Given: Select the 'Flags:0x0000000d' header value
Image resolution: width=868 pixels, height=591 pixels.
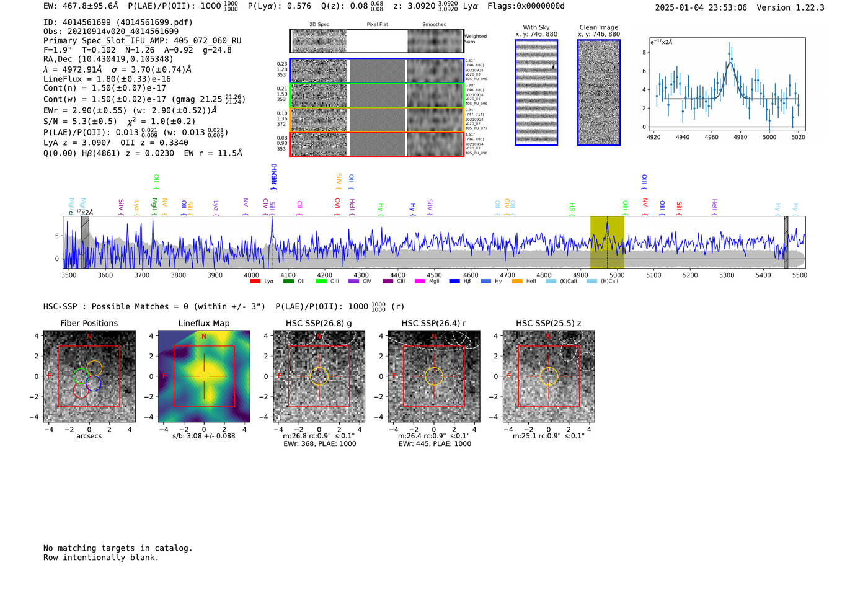Looking at the screenshot, I should 526,6.
